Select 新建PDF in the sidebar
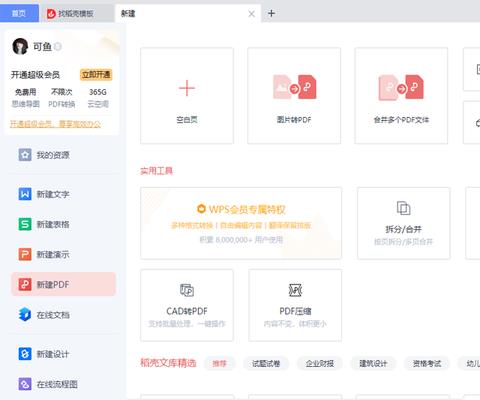 [63, 284]
